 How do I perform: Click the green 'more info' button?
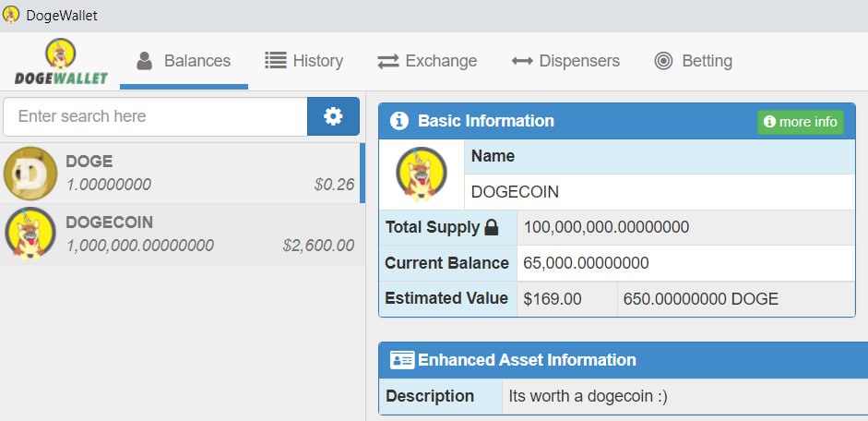point(801,122)
